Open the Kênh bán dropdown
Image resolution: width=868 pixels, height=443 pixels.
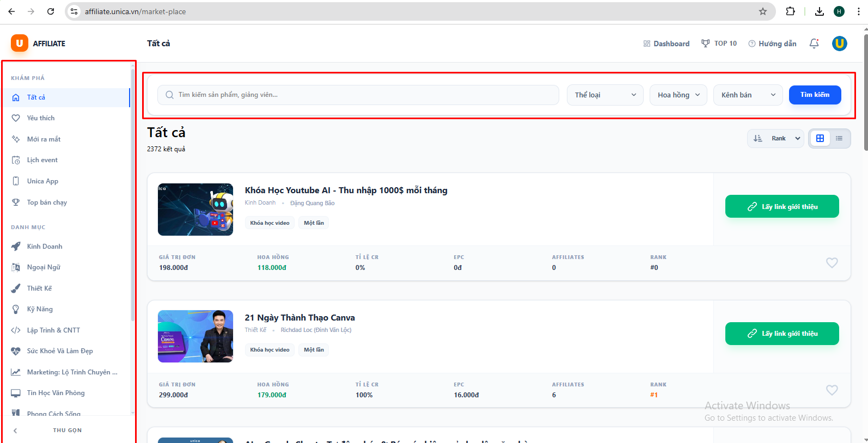click(x=748, y=95)
